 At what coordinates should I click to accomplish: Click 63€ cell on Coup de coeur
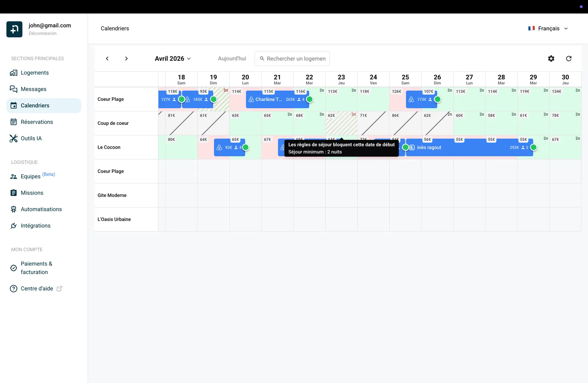(x=245, y=123)
